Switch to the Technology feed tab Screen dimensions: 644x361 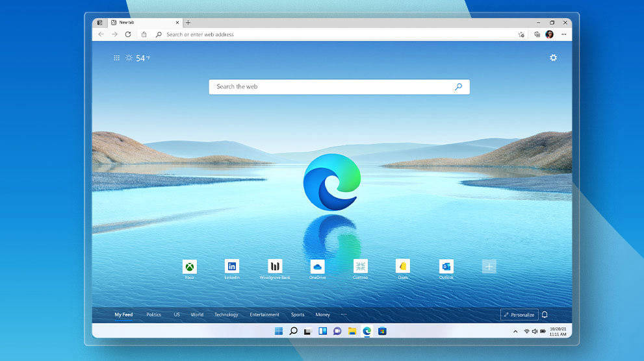click(x=226, y=315)
